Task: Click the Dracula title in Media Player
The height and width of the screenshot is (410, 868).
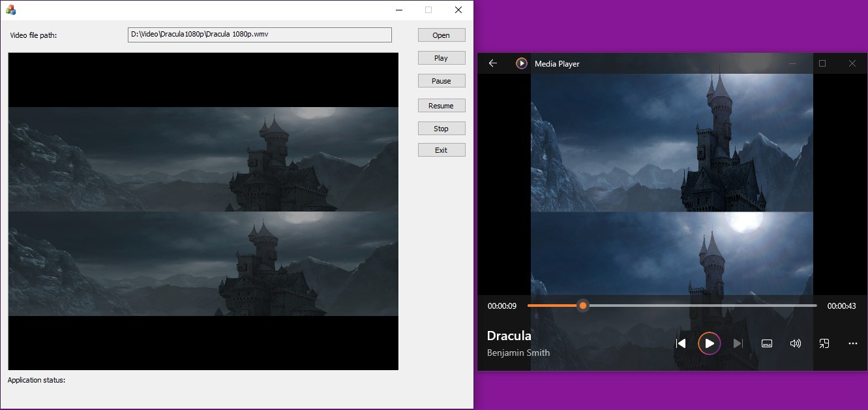Action: click(509, 336)
